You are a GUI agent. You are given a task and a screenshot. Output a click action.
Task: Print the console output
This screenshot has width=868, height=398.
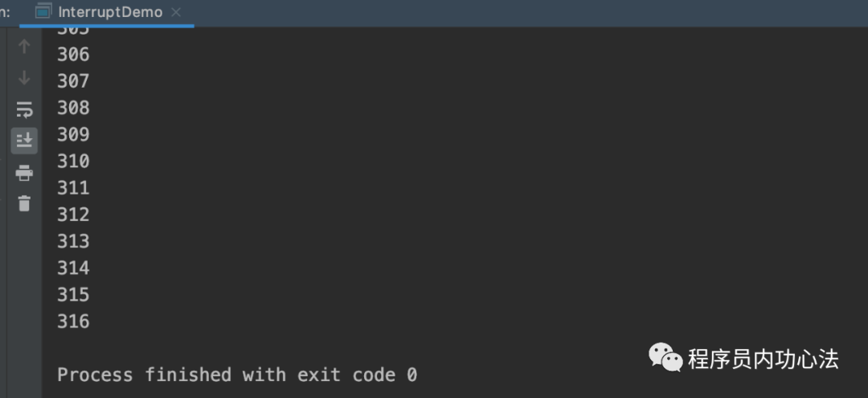[24, 172]
